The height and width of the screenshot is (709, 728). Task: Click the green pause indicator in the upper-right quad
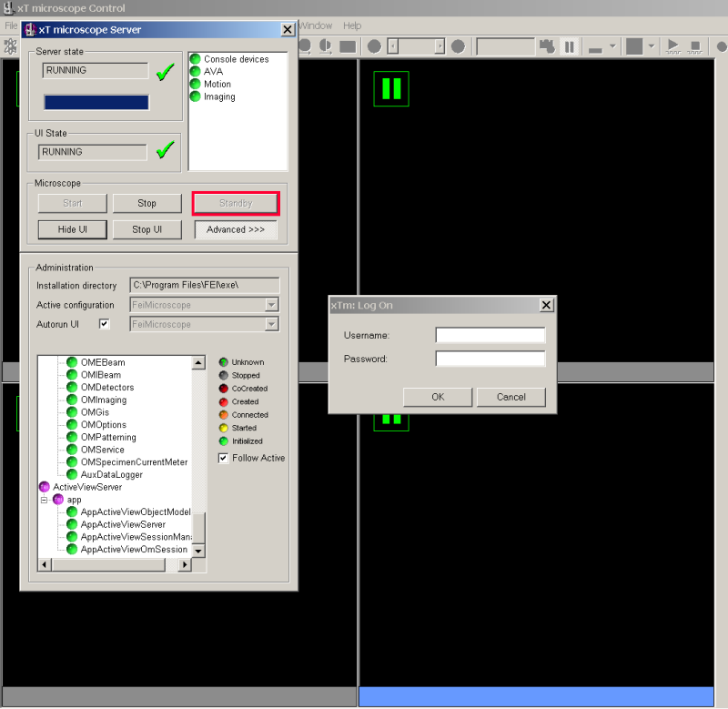tap(391, 88)
